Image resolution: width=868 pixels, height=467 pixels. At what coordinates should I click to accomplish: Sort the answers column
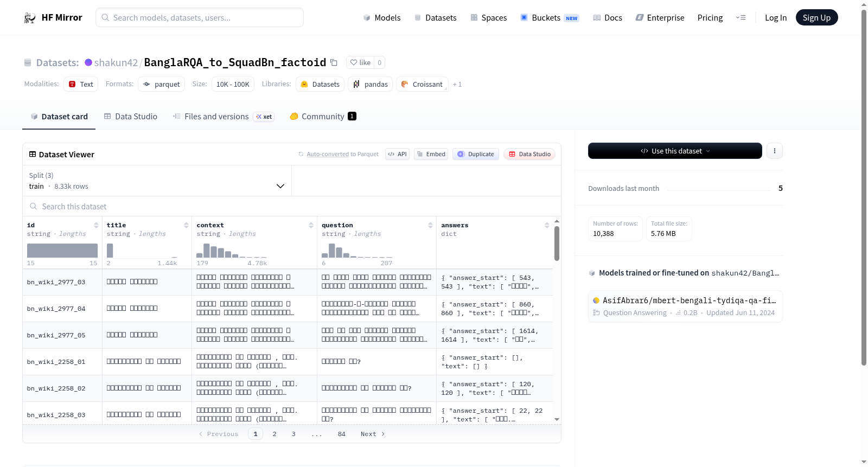547,225
